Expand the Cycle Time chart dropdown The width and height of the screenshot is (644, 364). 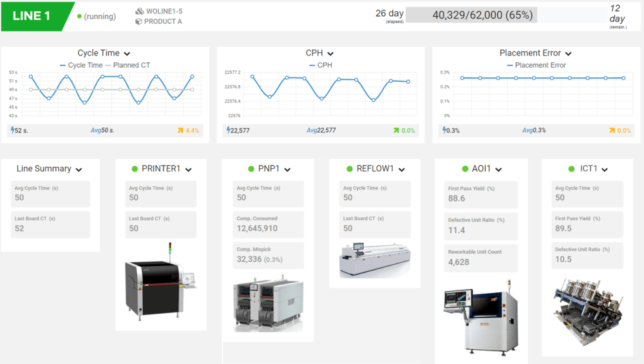click(127, 54)
